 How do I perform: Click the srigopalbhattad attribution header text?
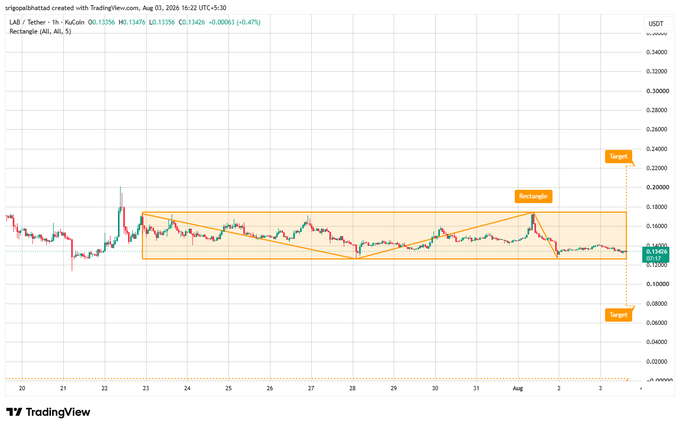[116, 8]
